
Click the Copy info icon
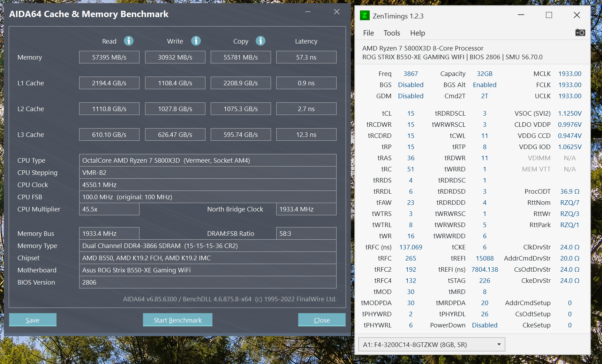261,41
